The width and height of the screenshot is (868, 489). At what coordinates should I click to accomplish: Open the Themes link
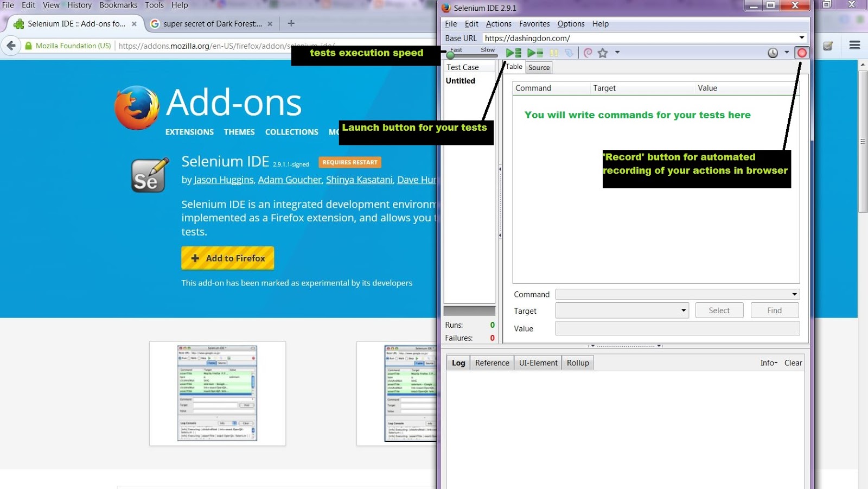point(239,132)
